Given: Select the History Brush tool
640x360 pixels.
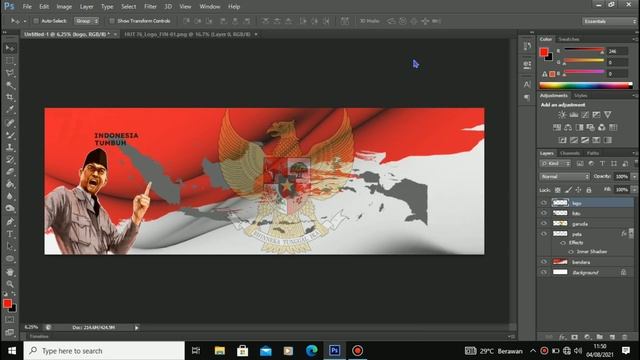Looking at the screenshot, I should (10, 159).
